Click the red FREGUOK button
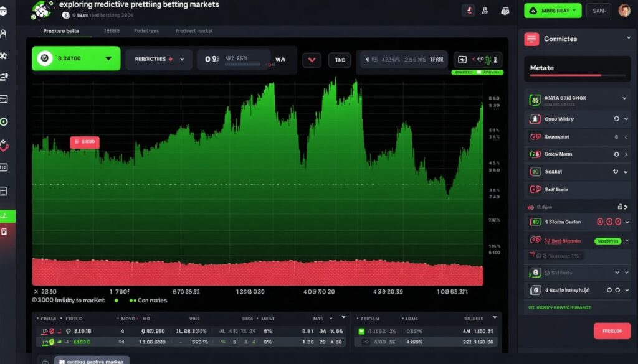This screenshot has width=638, height=364. pyautogui.click(x=612, y=331)
